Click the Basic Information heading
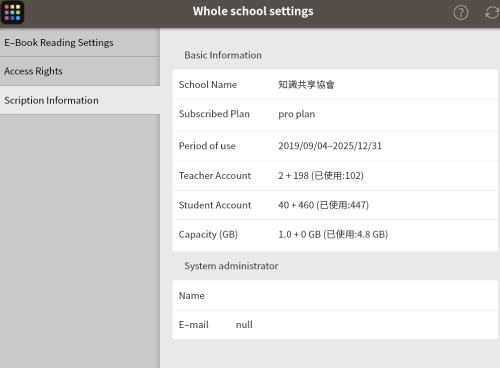Image resolution: width=500 pixels, height=368 pixels. [223, 55]
